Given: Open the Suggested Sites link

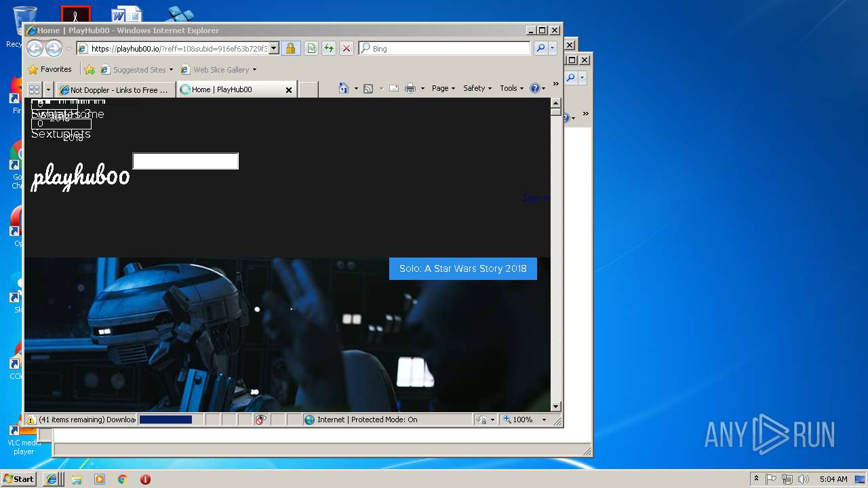Looking at the screenshot, I should [x=136, y=70].
